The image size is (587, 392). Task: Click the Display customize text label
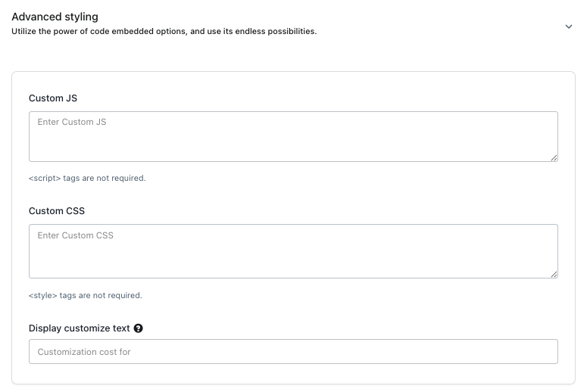pyautogui.click(x=80, y=328)
